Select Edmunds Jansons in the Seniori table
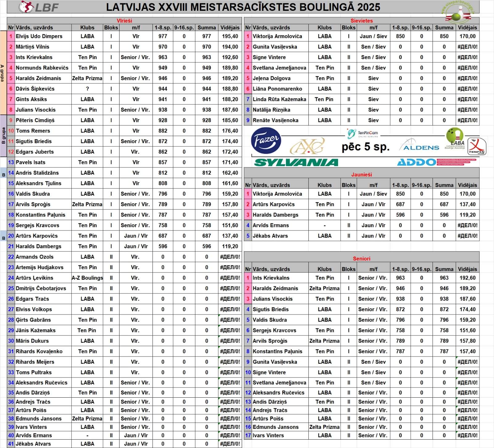The width and height of the screenshot is (494, 448). (280, 427)
